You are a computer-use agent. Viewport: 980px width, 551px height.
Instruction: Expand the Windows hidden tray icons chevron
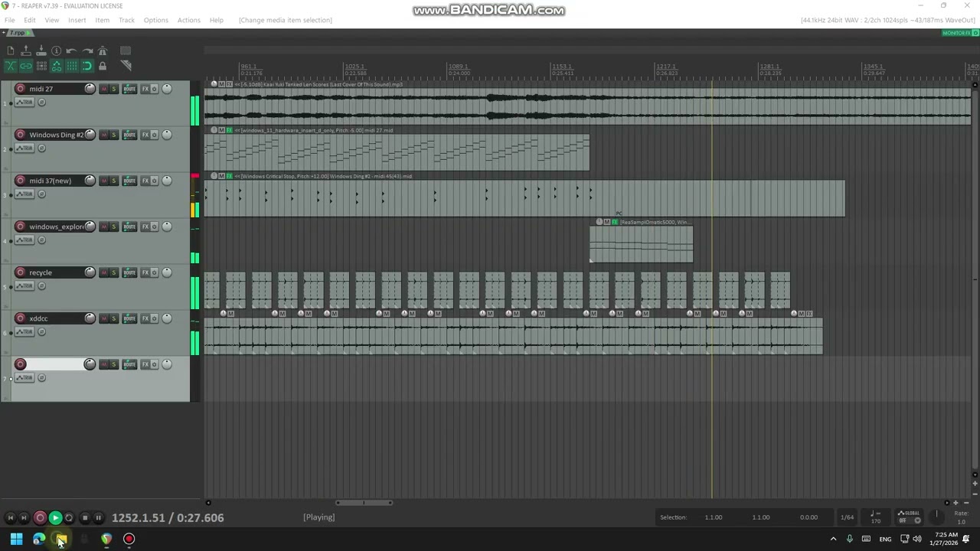(x=833, y=540)
